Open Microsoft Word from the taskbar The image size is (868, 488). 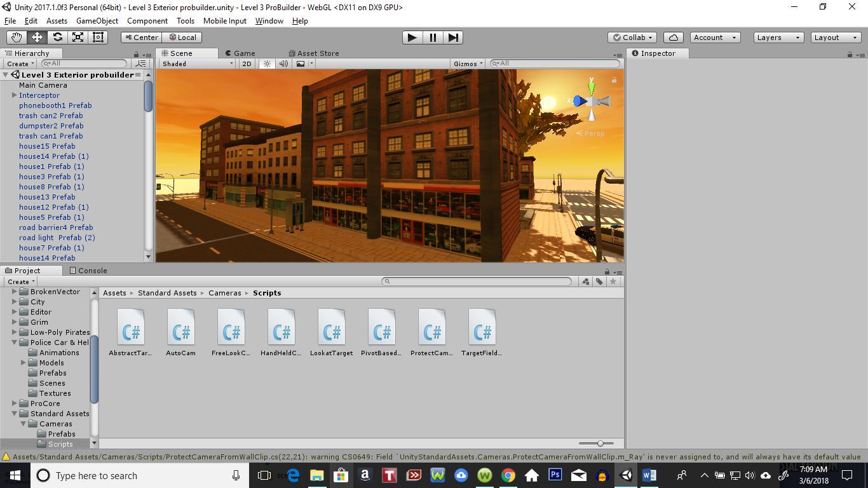649,475
